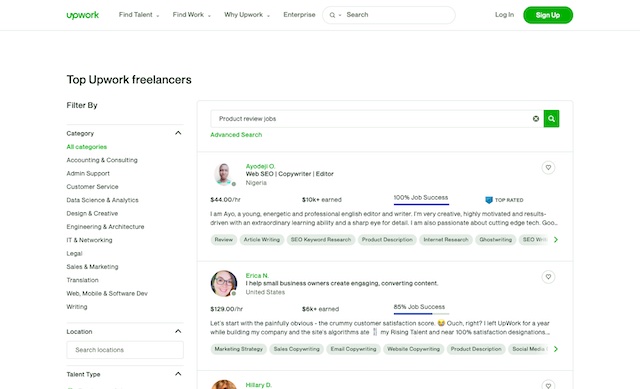Open the header search type dropdown arrow
The image size is (640, 389).
(340, 16)
